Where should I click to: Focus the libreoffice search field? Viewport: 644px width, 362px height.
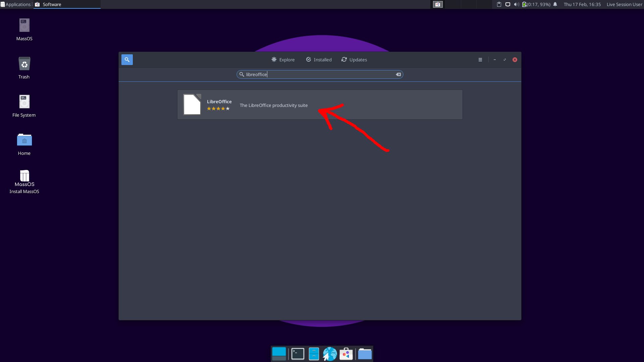(x=320, y=74)
